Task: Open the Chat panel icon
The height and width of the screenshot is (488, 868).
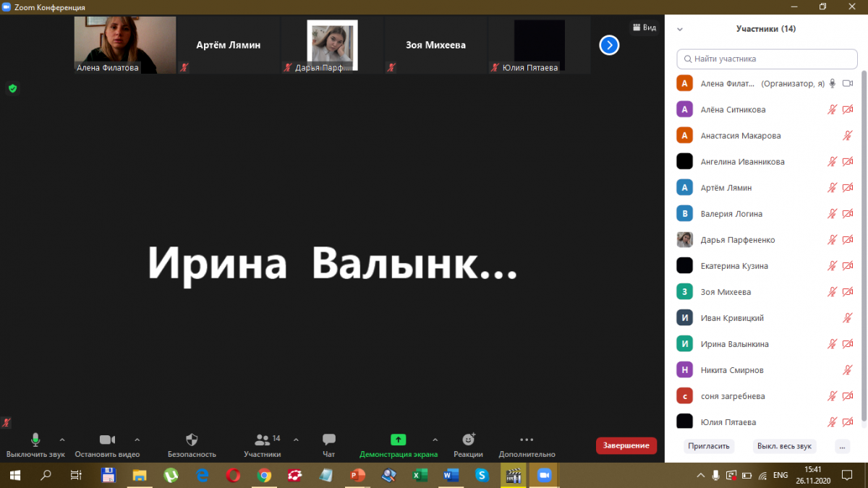Action: click(x=328, y=440)
